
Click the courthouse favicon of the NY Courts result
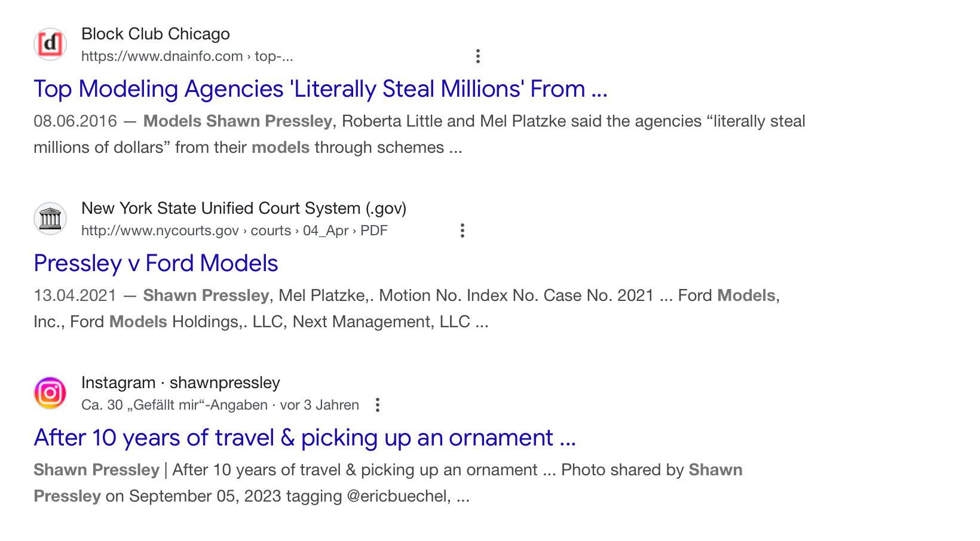[50, 219]
